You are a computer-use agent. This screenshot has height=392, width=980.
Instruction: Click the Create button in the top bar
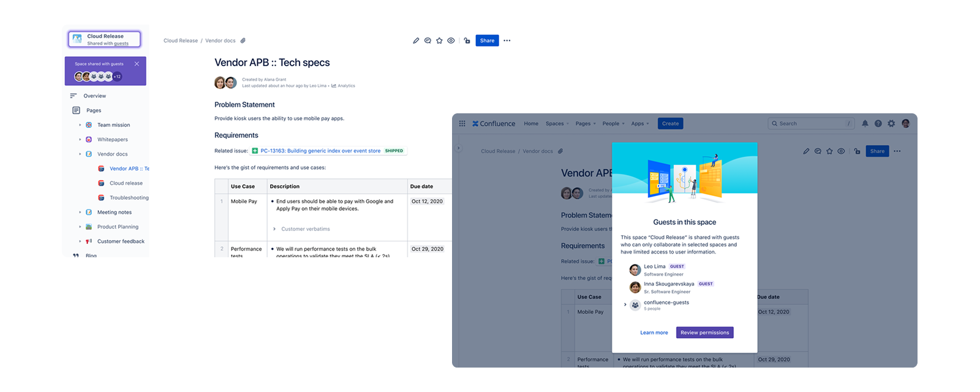pyautogui.click(x=670, y=124)
